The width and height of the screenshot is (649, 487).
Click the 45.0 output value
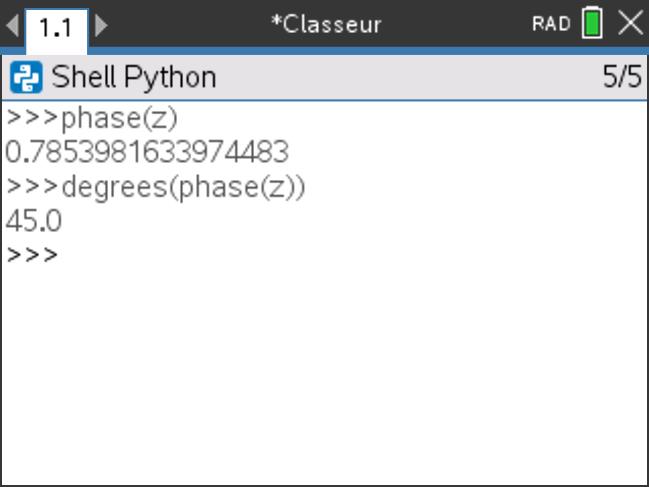click(x=33, y=221)
